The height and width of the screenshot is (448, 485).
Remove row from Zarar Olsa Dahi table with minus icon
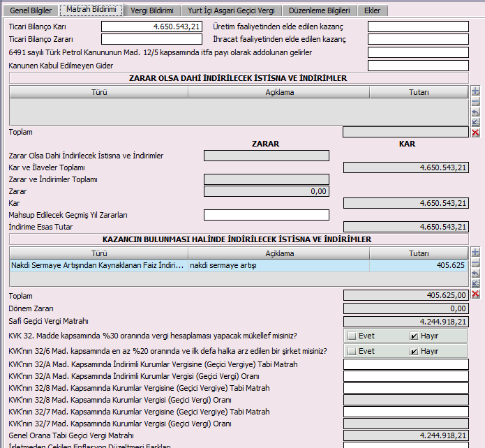[x=475, y=101]
